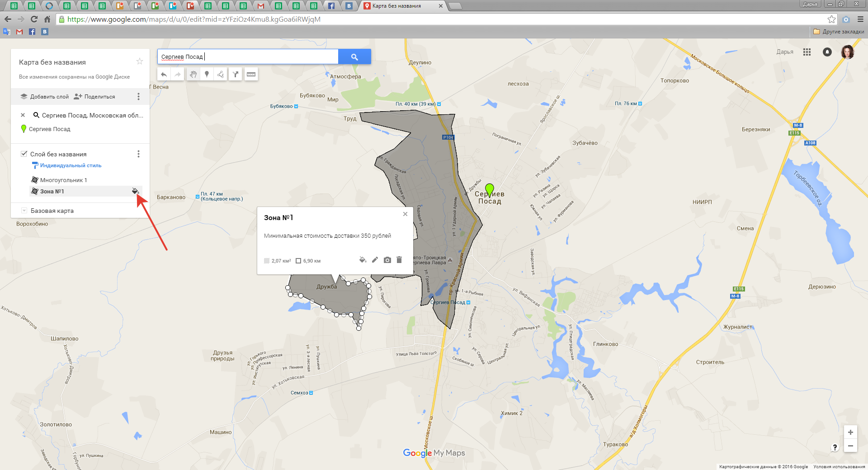Go to browser Home page

click(x=47, y=19)
